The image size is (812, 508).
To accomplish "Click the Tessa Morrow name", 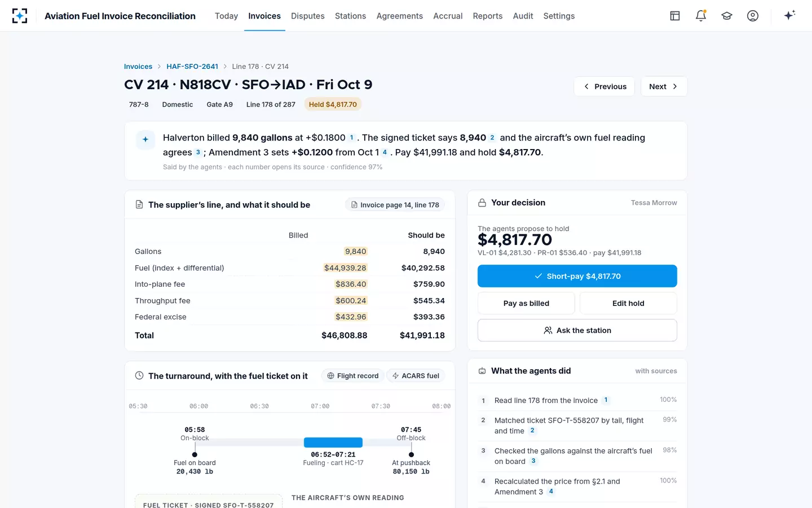I will pyautogui.click(x=654, y=203).
